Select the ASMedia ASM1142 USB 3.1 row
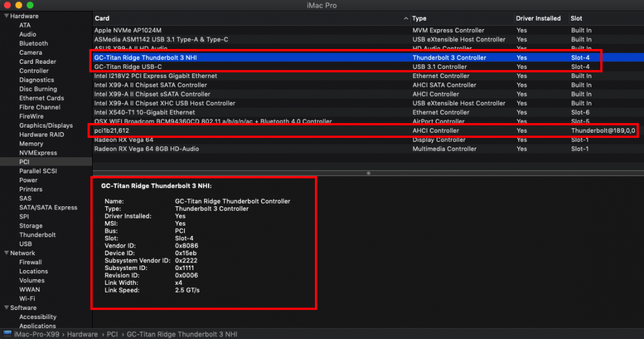644x339 pixels. tap(368, 39)
